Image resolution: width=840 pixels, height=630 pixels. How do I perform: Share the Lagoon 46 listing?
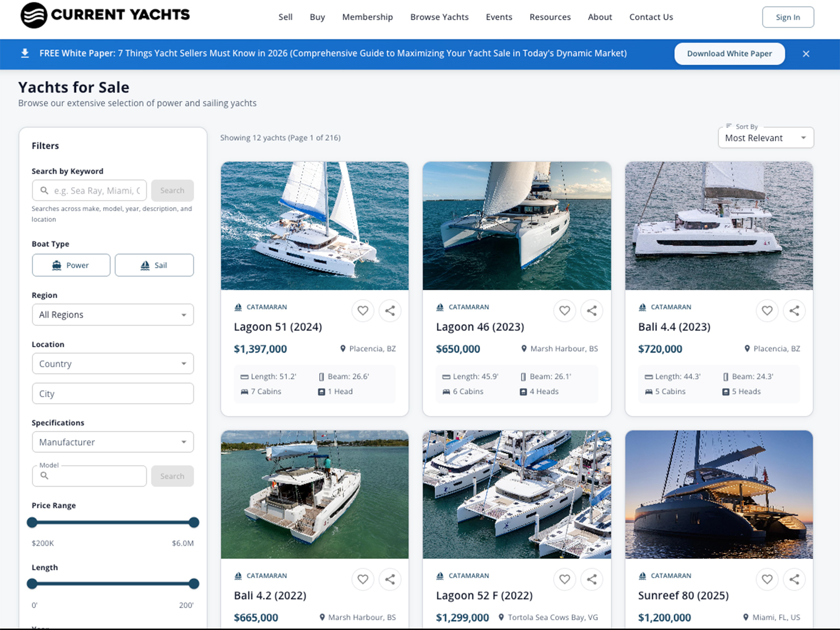pyautogui.click(x=592, y=311)
